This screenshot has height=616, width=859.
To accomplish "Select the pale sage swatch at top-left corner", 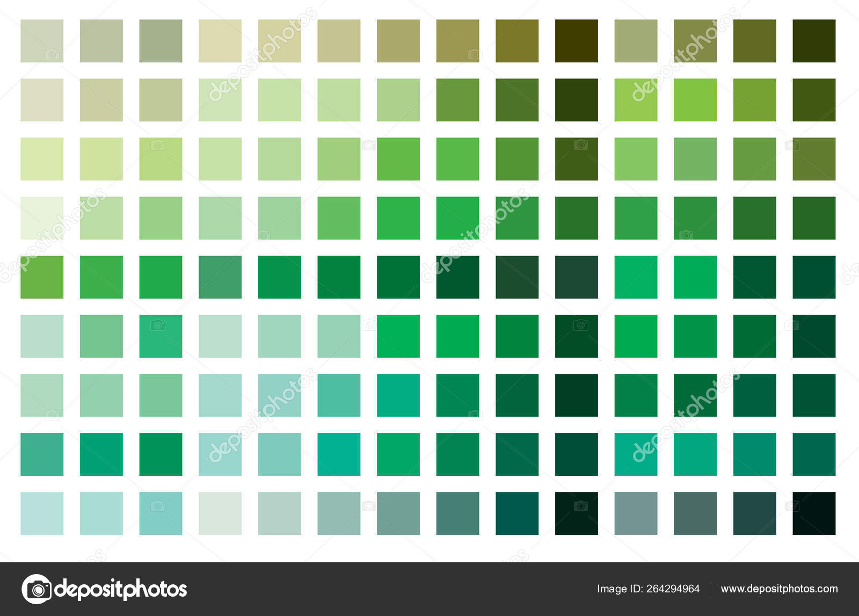I will click(43, 40).
